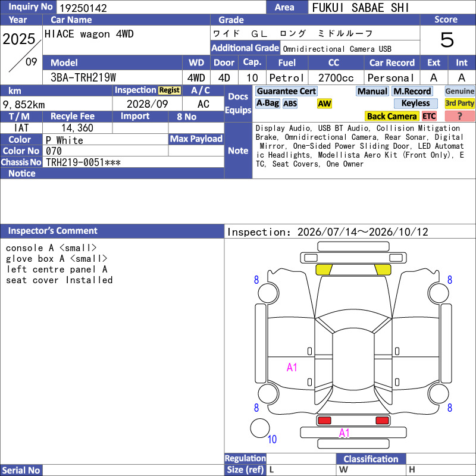Image resolution: width=476 pixels, height=476 pixels.
Task: Click car name HIACE wagon 4WD
Action: click(x=89, y=34)
